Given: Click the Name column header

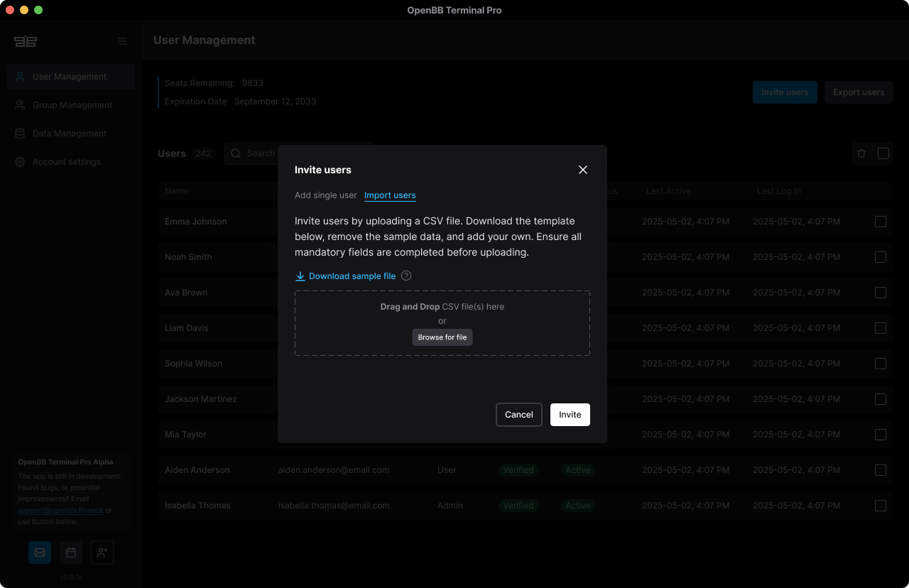Looking at the screenshot, I should pos(177,191).
